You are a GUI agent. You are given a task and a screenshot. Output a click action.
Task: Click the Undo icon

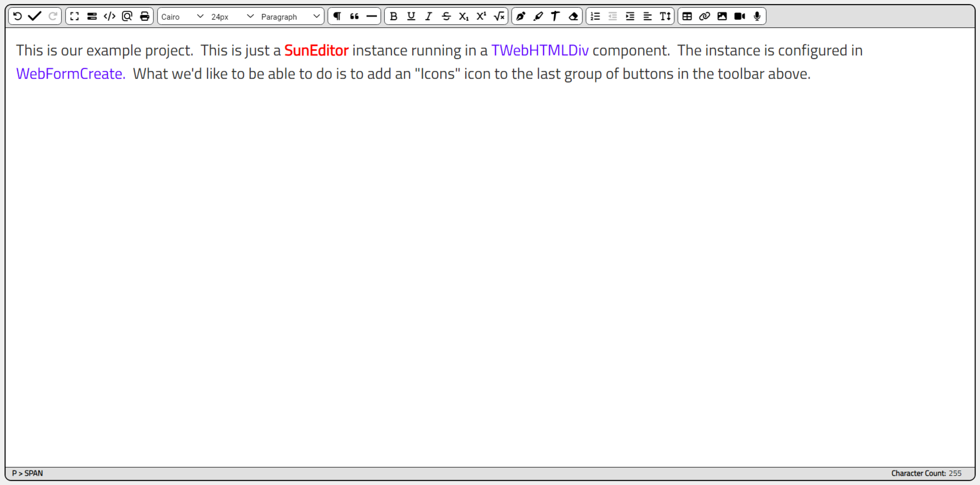pos(17,16)
